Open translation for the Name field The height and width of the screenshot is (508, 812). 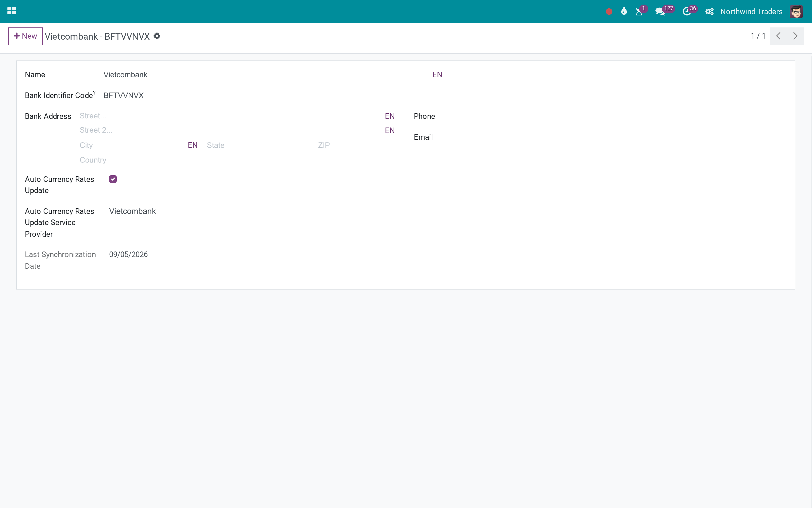(437, 75)
